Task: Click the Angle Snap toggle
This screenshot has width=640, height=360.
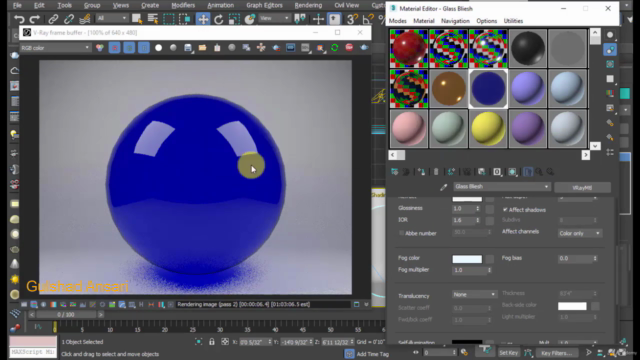Action: (367, 19)
